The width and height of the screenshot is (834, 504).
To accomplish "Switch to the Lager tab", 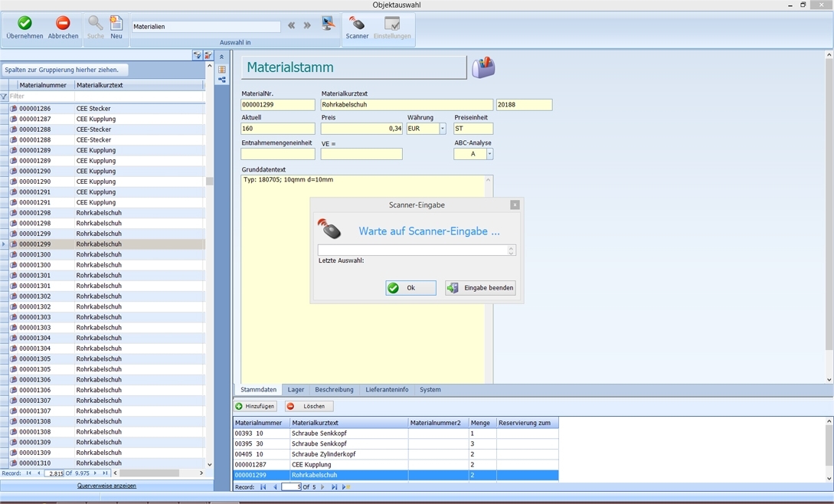I will [x=296, y=390].
